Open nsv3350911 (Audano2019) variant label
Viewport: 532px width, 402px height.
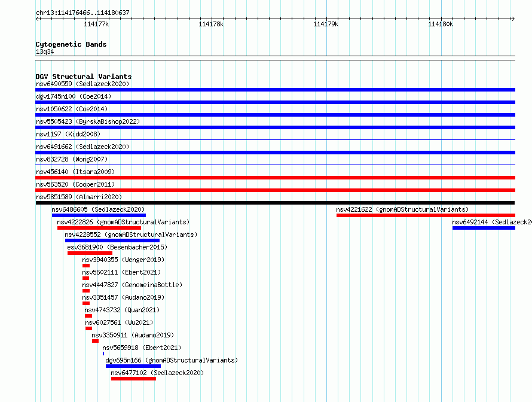133,335
